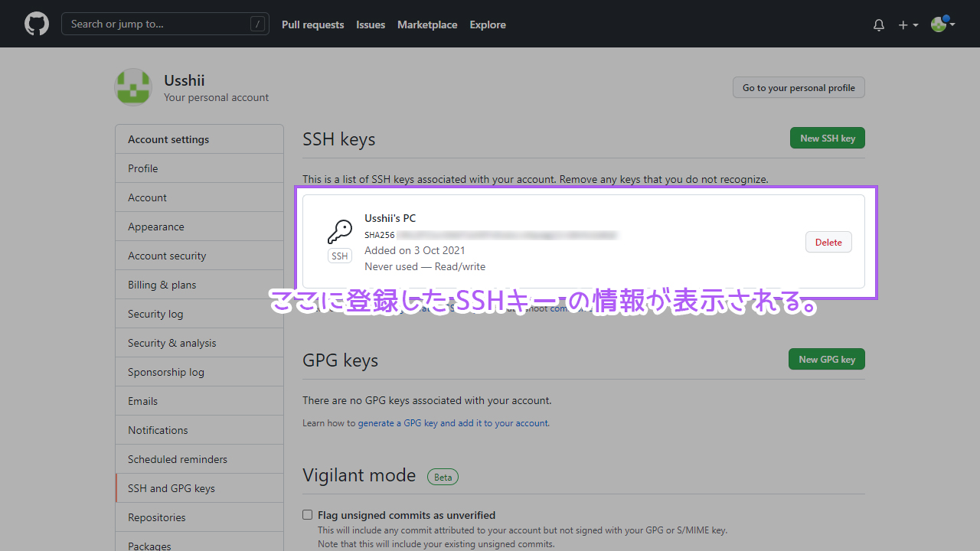This screenshot has height=551, width=980.
Task: Click the SSH keys heading
Action: (x=339, y=139)
